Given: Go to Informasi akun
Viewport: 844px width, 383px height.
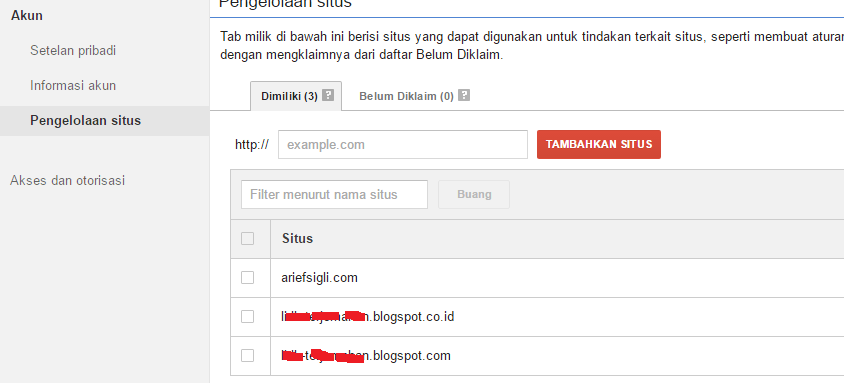Looking at the screenshot, I should [x=73, y=86].
